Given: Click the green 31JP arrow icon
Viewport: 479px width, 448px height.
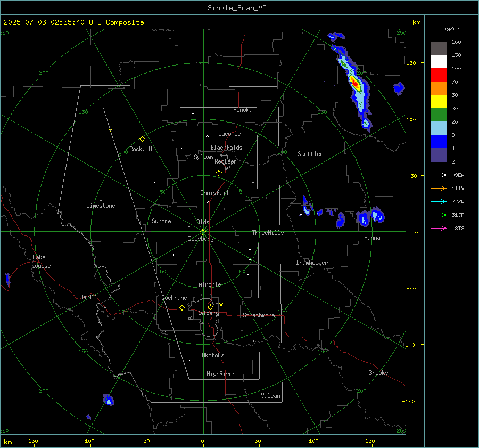Looking at the screenshot, I should [x=439, y=215].
